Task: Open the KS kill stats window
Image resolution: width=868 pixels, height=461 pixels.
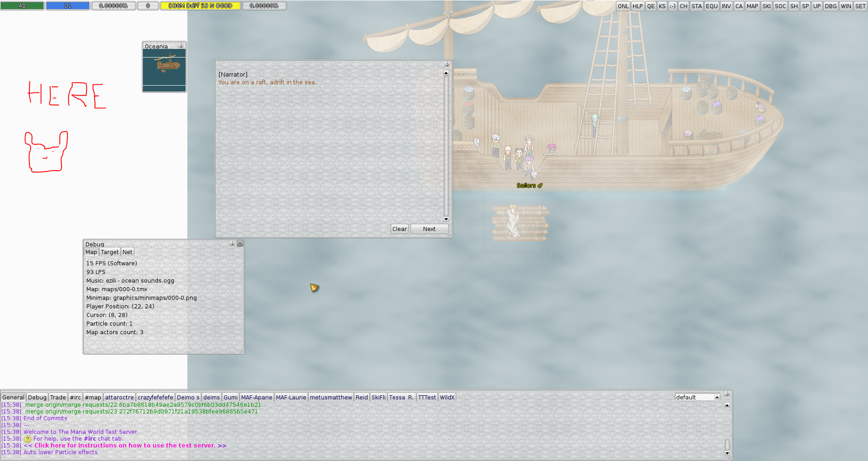Action: point(662,6)
